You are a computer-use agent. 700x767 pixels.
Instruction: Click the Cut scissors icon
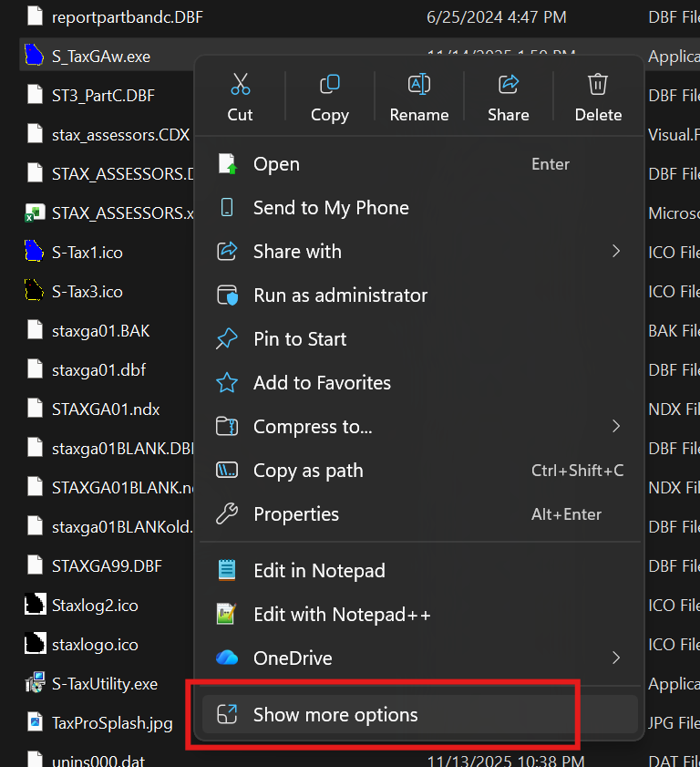tap(241, 86)
